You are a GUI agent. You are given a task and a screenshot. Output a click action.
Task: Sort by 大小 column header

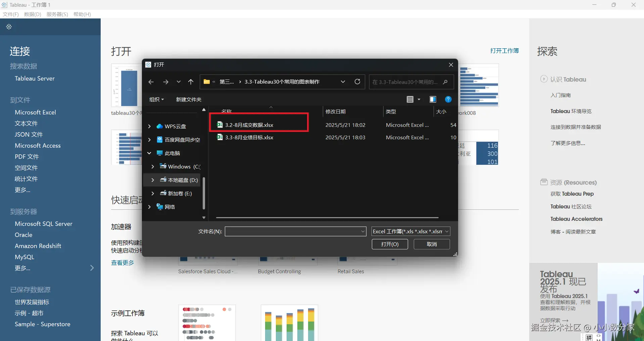click(441, 111)
